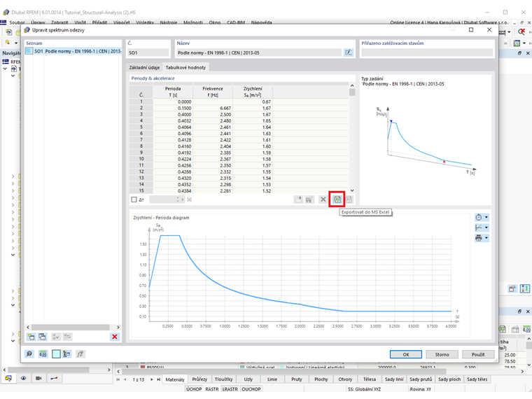Click the new response spectrum icon under list
The width and height of the screenshot is (532, 399).
31,337
